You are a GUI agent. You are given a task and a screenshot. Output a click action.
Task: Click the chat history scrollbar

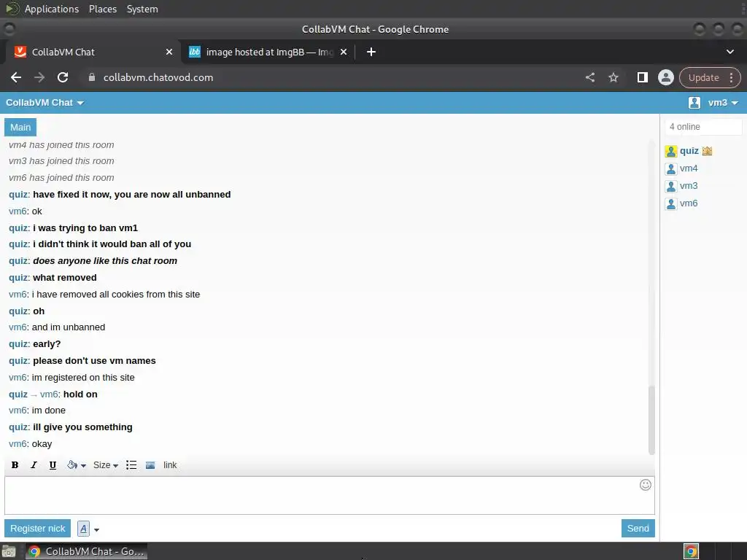tap(651, 420)
